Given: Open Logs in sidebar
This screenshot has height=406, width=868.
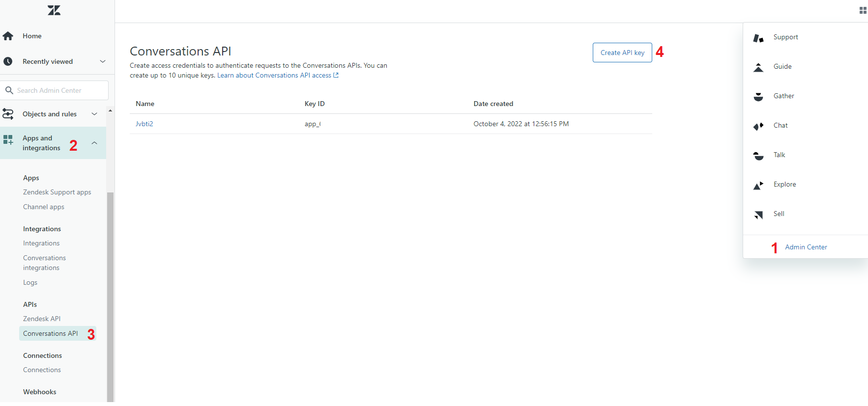Looking at the screenshot, I should pos(30,282).
